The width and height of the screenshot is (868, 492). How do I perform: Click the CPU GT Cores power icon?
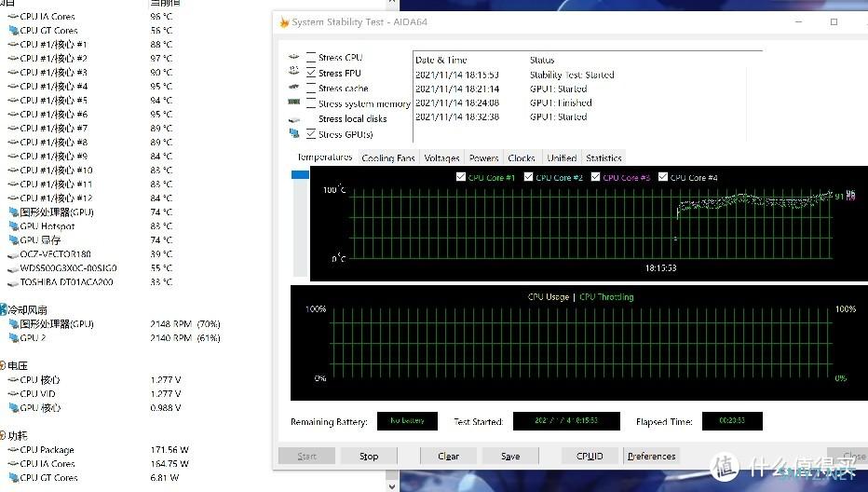[x=13, y=478]
